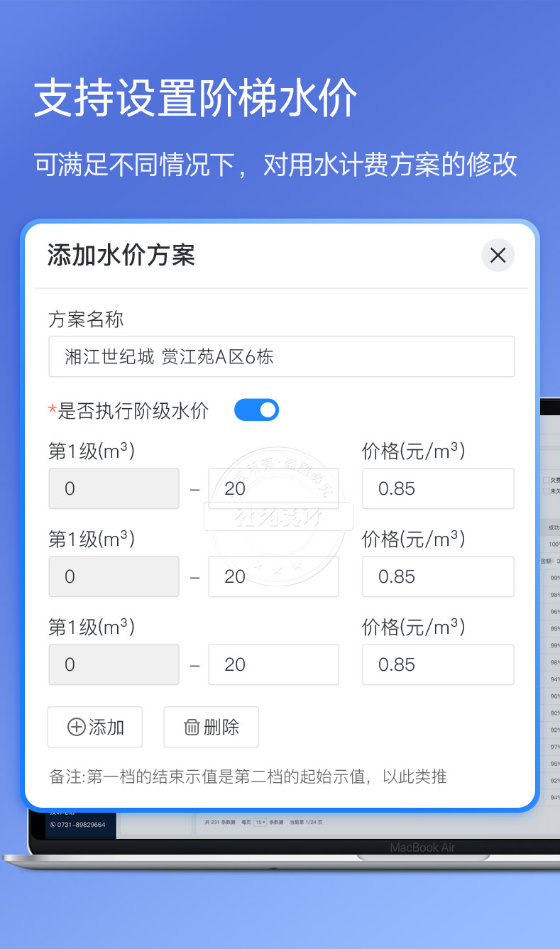Click third tier disabled start value 0

coord(114,664)
